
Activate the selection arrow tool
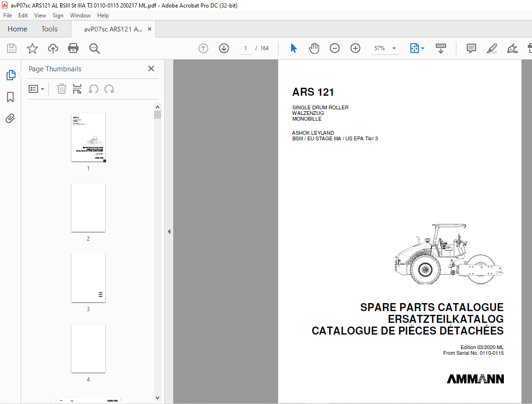[294, 48]
